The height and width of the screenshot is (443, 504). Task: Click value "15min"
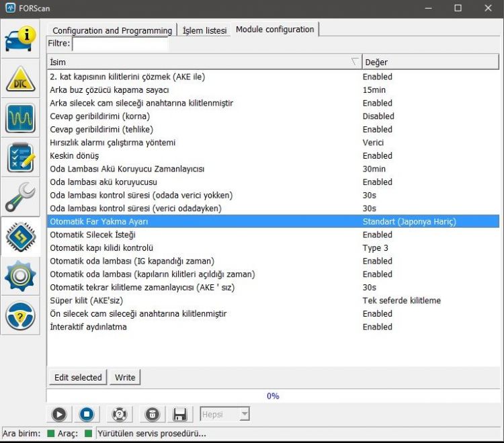(374, 90)
